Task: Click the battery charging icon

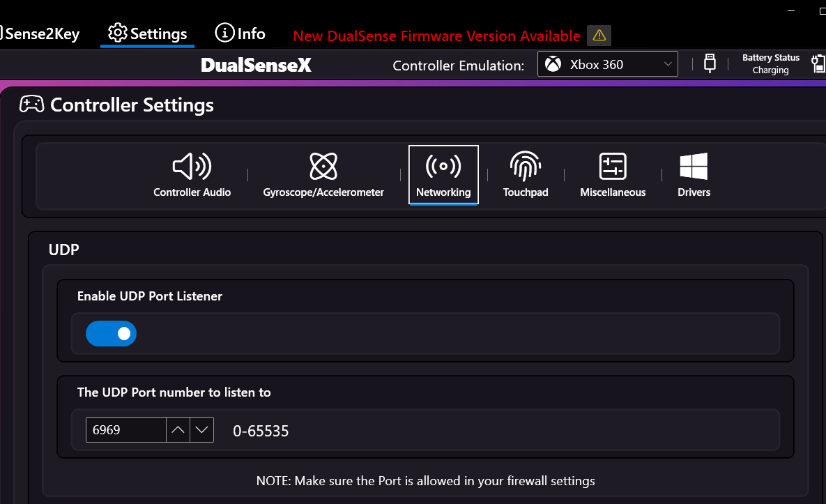Action: point(818,63)
